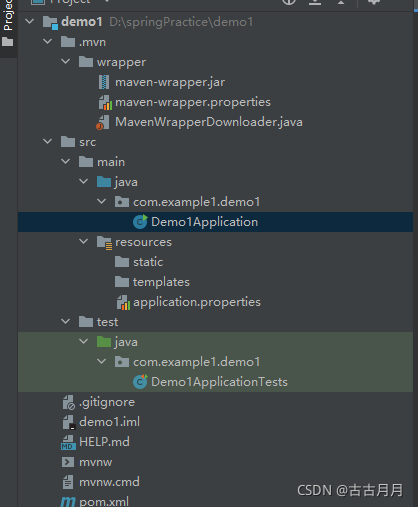The height and width of the screenshot is (507, 418).
Task: Select the .mvn folder row
Action: click(x=215, y=42)
